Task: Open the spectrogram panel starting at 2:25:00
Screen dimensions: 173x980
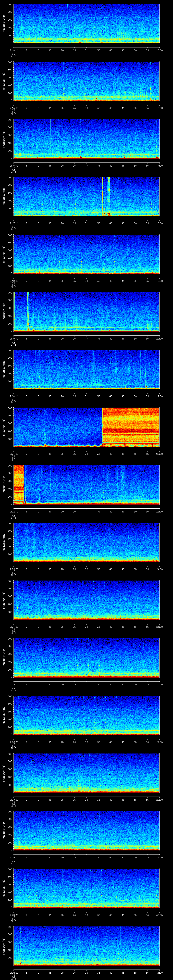Action: point(87,657)
